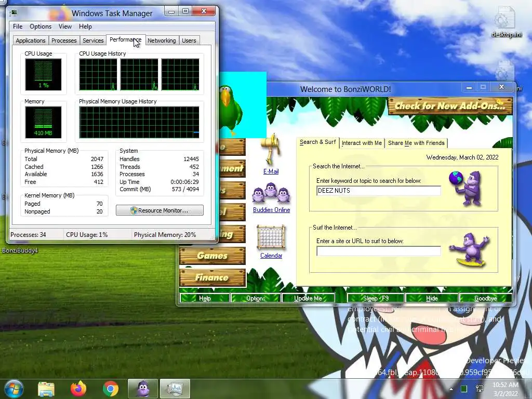The image size is (532, 399).
Task: Click the Task Manager title bar icon
Action: tap(14, 13)
